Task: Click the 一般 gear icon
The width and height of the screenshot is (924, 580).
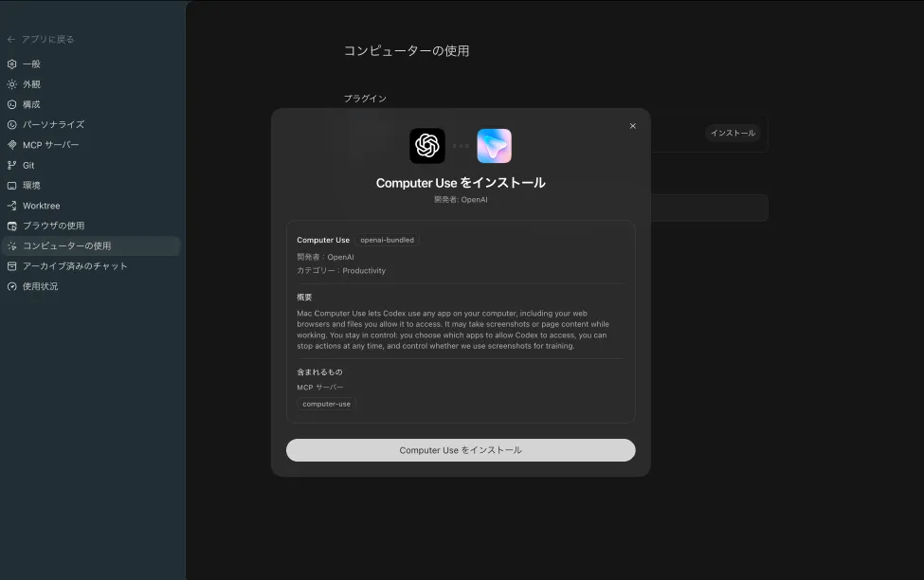Action: tap(11, 63)
